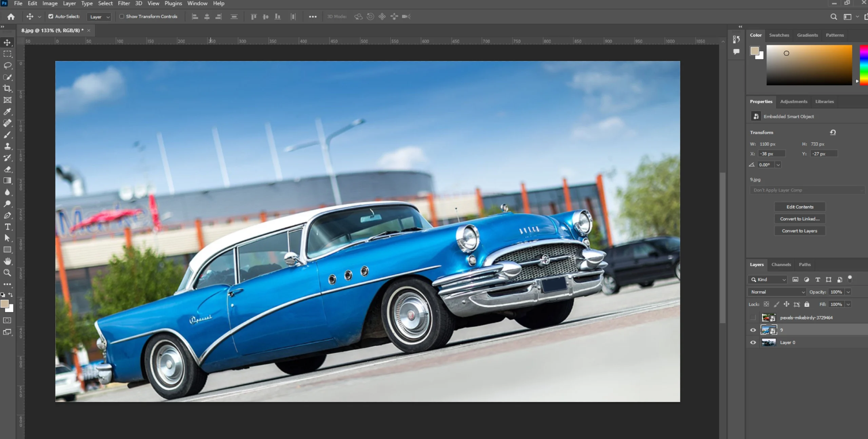Select the Frame tool
868x439 pixels.
(7, 100)
